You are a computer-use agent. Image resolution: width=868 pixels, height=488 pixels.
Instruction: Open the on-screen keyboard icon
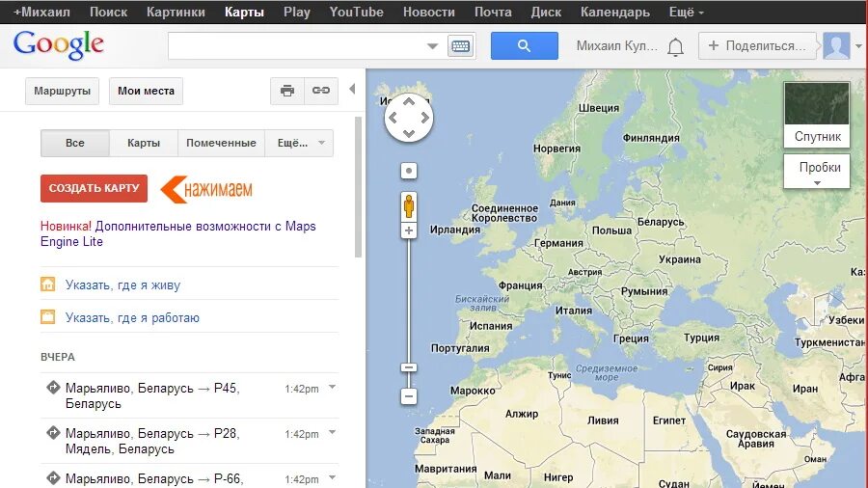[461, 46]
